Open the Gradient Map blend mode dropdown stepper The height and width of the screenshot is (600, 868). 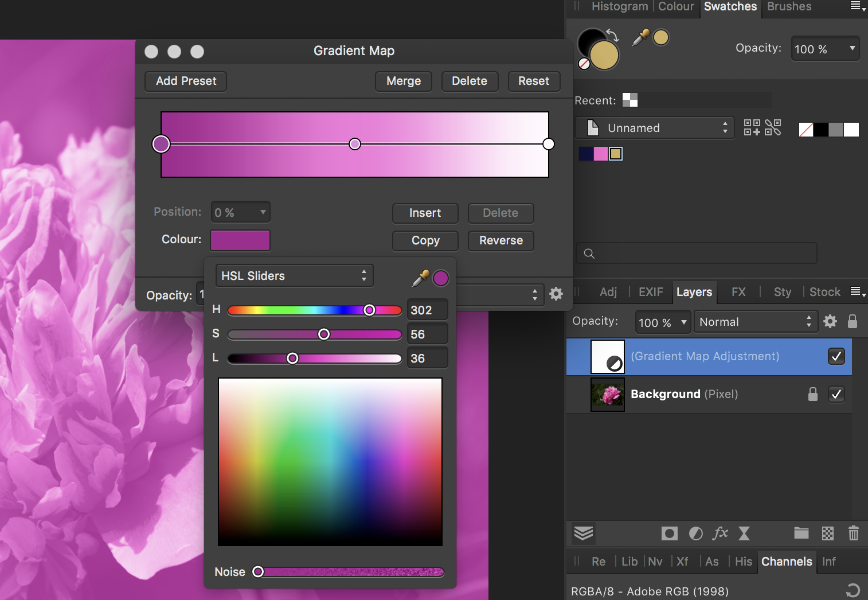pyautogui.click(x=535, y=294)
